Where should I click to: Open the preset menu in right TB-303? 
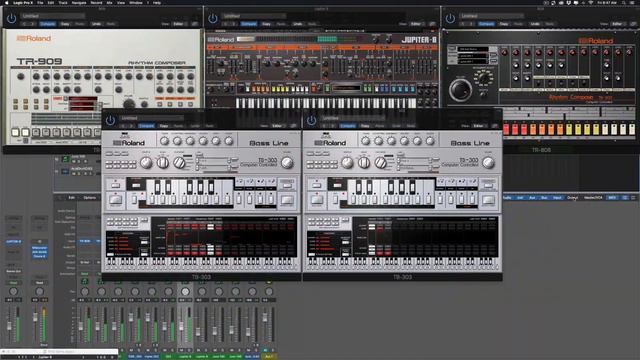pos(353,118)
